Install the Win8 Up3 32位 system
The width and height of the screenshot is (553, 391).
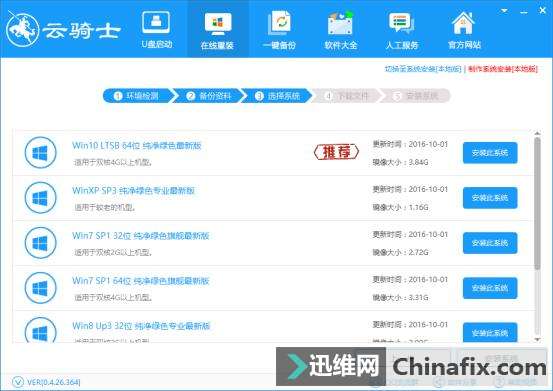[x=490, y=332]
